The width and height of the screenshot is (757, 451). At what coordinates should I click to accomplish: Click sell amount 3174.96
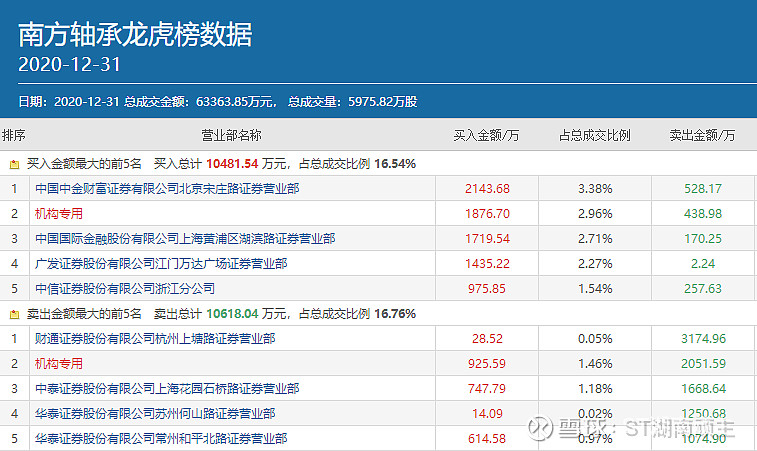click(x=703, y=339)
